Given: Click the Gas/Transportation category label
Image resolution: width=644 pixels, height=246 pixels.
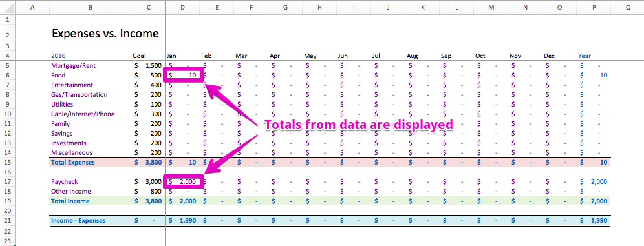Looking at the screenshot, I should 80,95.
